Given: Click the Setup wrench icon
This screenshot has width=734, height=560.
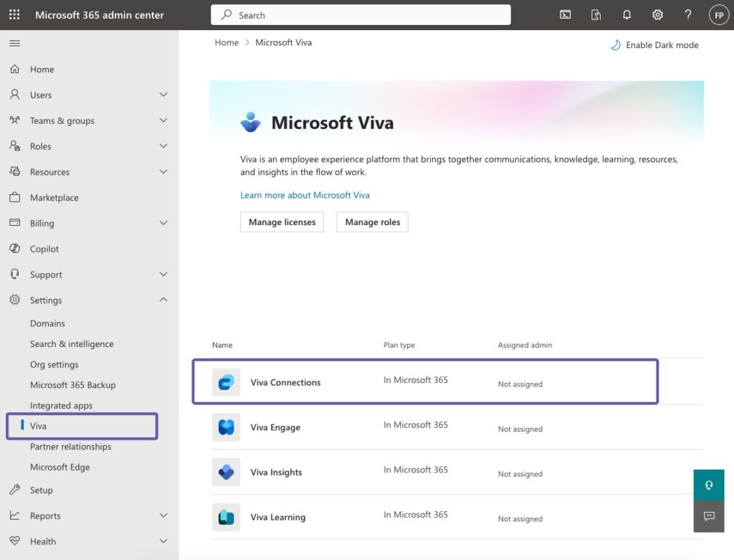Looking at the screenshot, I should tap(14, 490).
